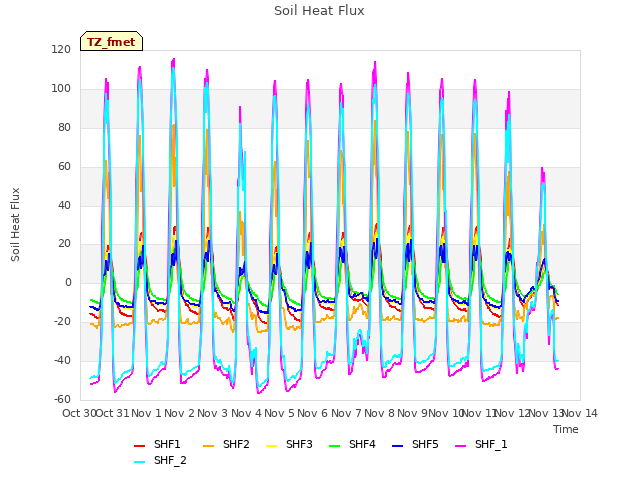Click the Nov 14 x-axis tick label
Screen dimensions: 640x480
[580, 413]
